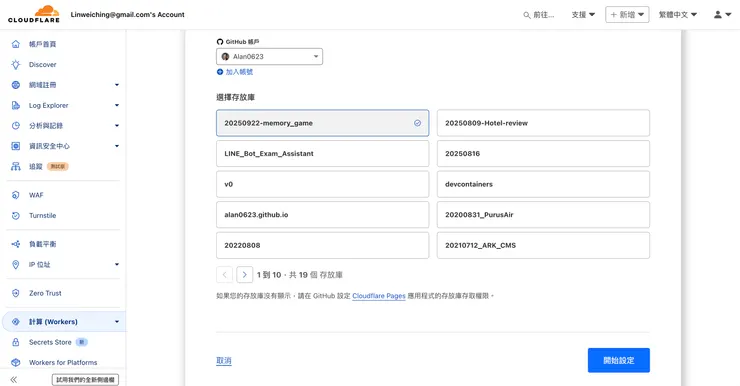
Task: Open WAF in the sidebar
Action: click(36, 195)
